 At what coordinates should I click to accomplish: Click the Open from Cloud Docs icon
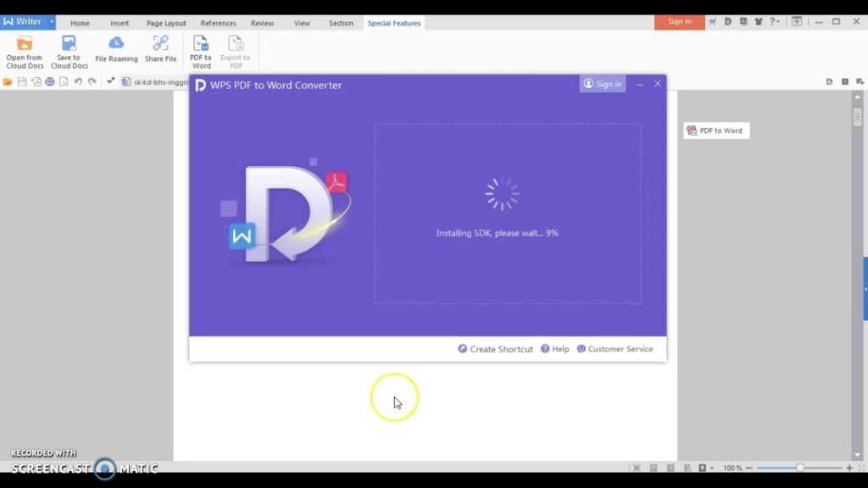point(25,50)
